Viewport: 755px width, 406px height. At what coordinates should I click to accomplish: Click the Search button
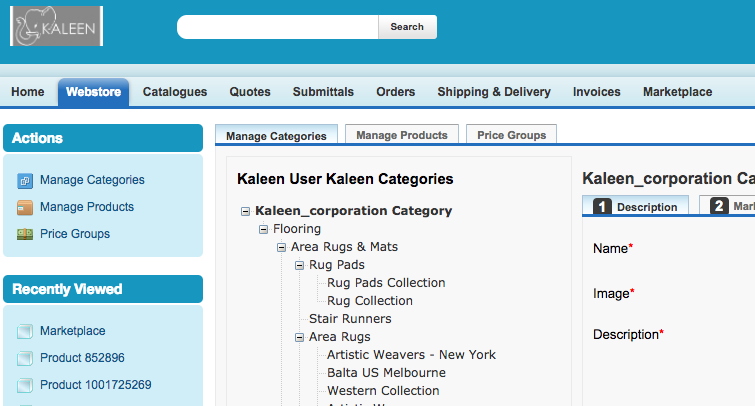[407, 27]
